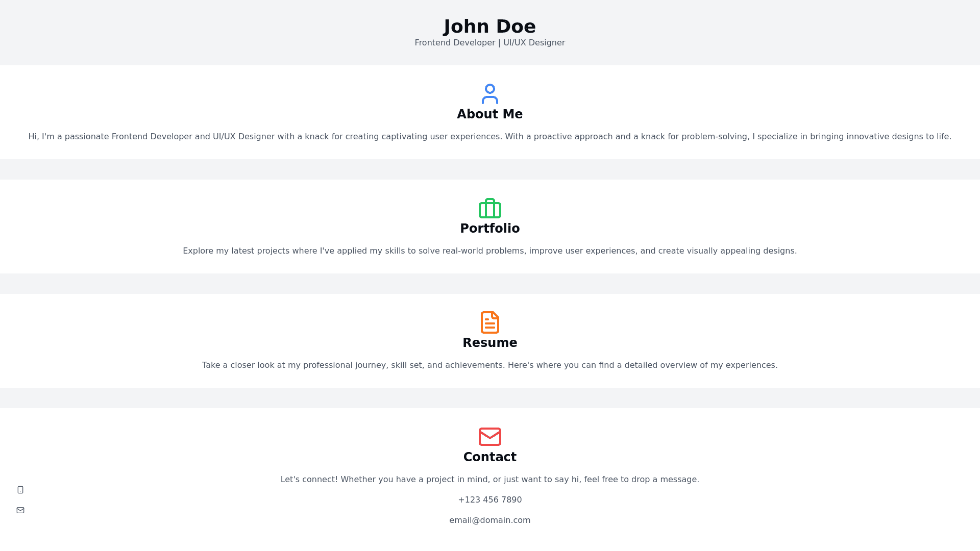The image size is (980, 551).
Task: Click the John Doe title heading
Action: [x=489, y=27]
